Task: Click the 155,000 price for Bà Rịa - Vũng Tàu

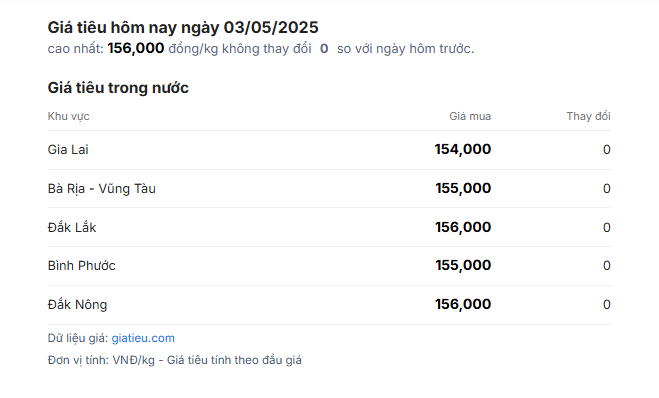Action: (463, 188)
